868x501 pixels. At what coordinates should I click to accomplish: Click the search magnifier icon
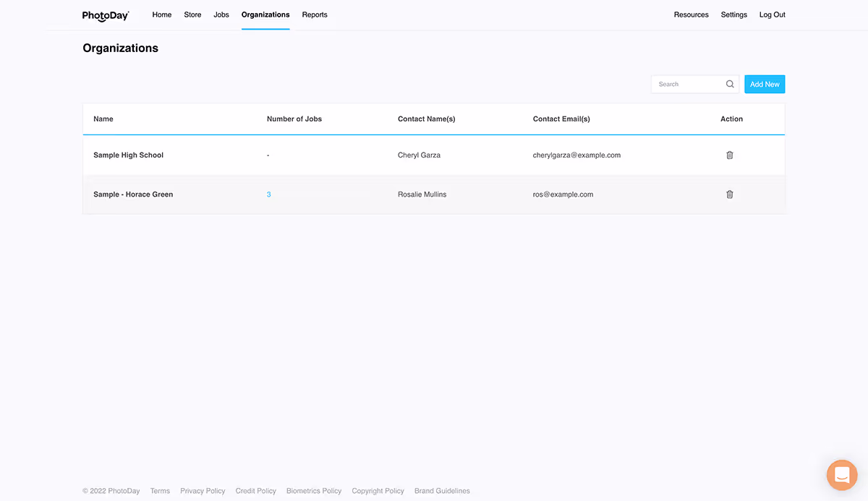tap(730, 84)
